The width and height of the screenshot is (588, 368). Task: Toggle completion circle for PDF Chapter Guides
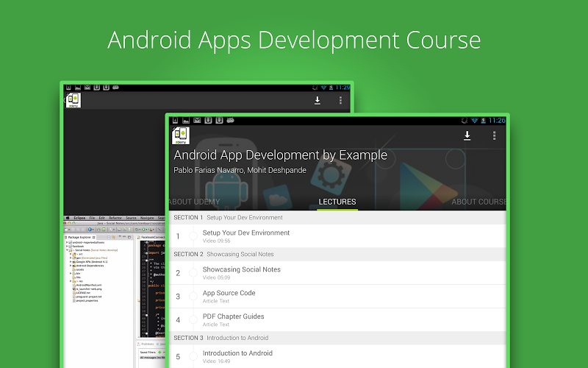(x=193, y=320)
